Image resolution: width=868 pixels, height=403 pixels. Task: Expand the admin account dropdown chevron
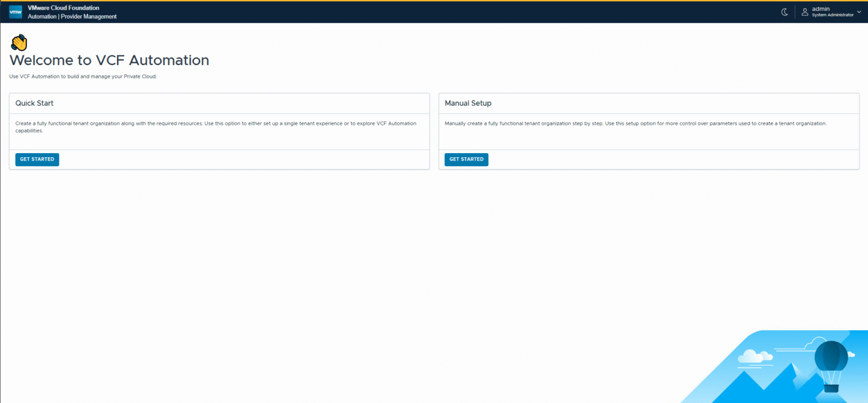pyautogui.click(x=859, y=12)
